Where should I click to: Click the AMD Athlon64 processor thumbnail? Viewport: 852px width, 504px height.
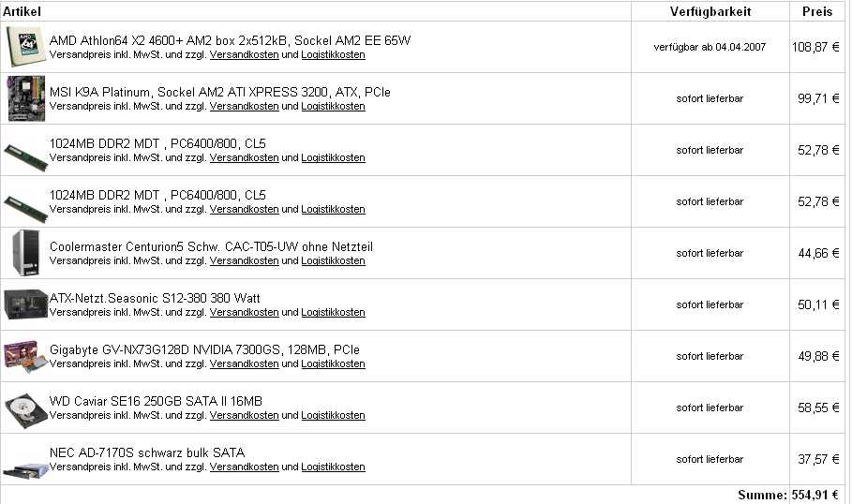pos(25,46)
